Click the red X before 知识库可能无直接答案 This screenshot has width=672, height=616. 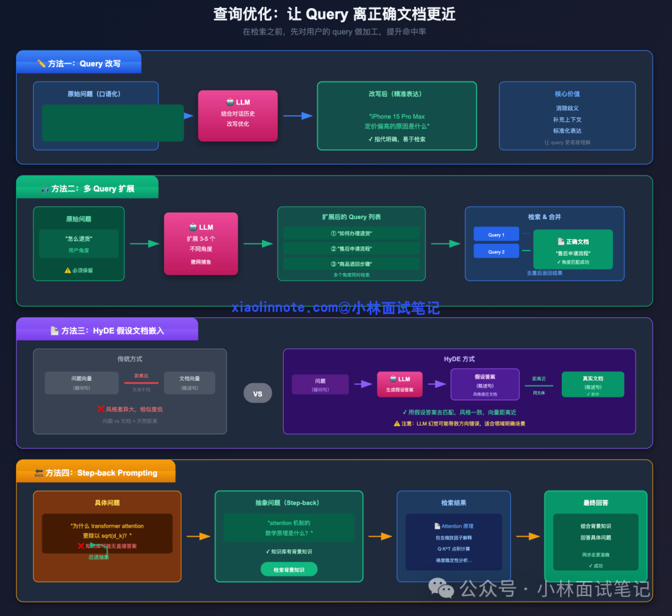click(x=81, y=546)
